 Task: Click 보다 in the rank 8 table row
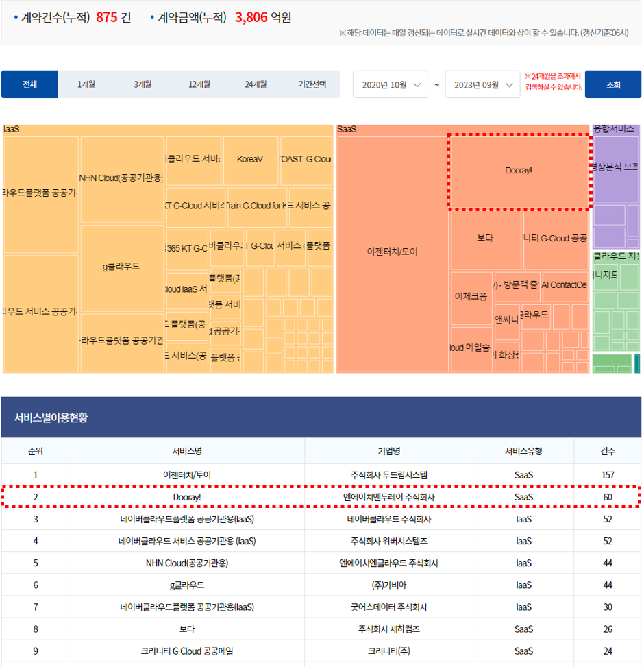[x=187, y=629]
